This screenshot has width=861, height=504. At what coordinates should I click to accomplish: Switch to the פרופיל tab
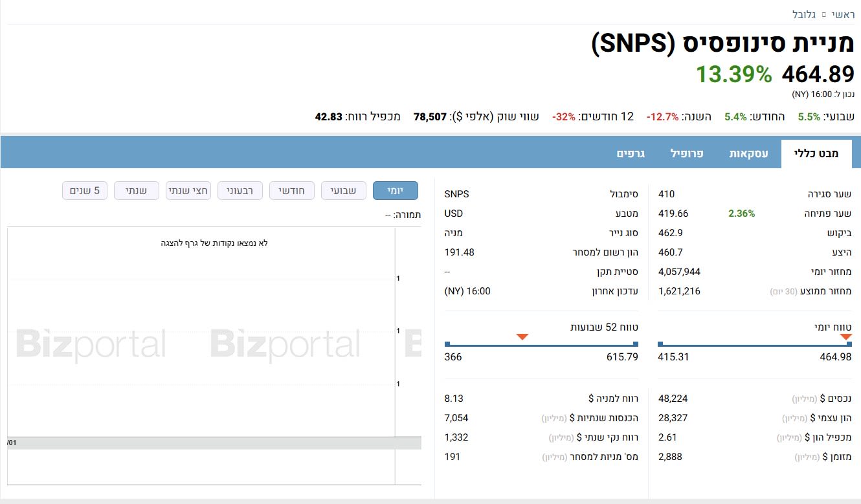point(687,153)
